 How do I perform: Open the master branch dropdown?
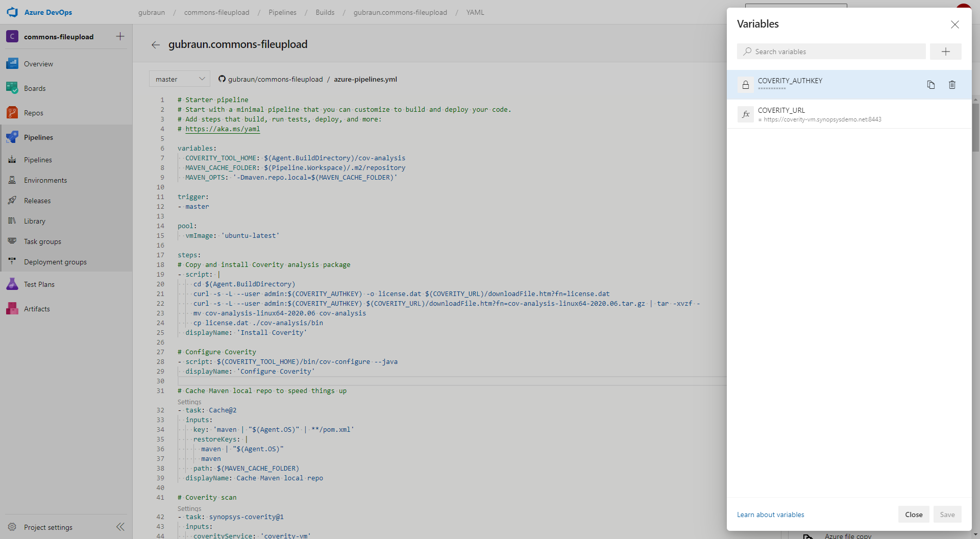tap(180, 79)
